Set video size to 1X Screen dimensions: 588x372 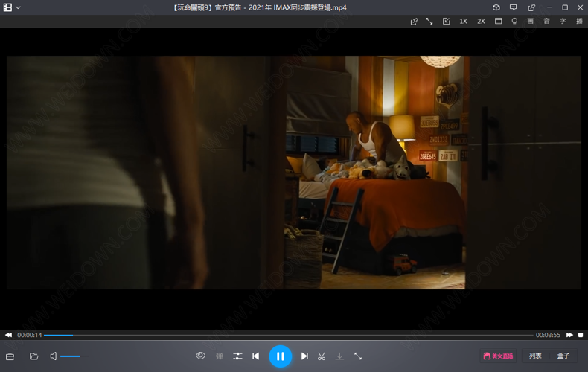(x=463, y=22)
